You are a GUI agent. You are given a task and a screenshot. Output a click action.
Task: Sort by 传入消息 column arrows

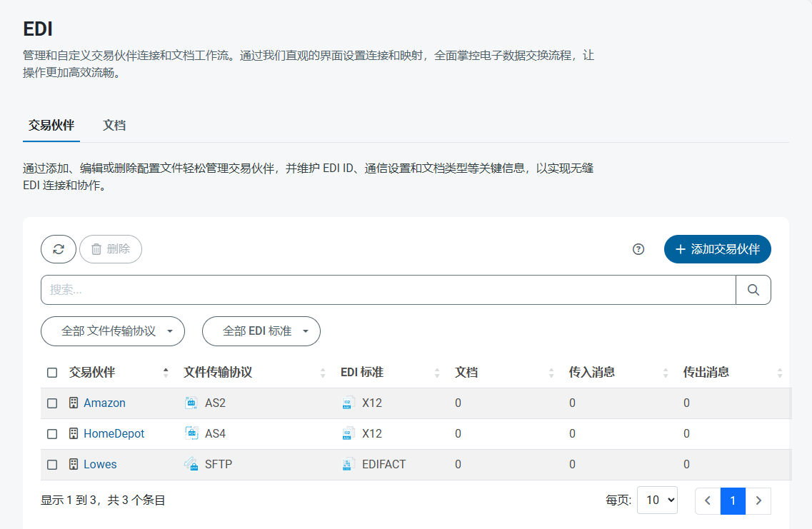666,372
